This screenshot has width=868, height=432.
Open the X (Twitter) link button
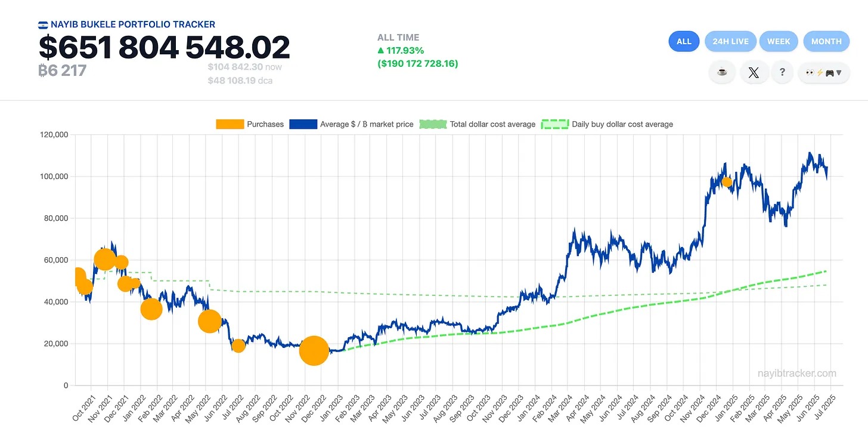754,73
